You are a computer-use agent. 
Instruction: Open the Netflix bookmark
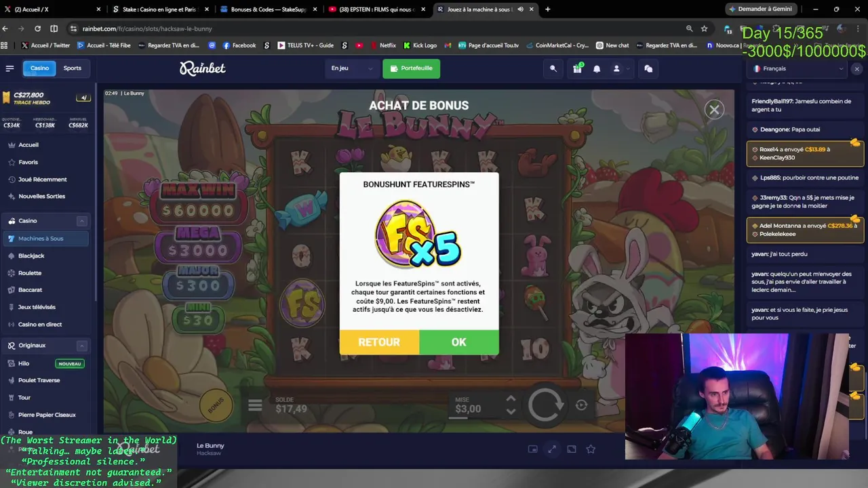click(x=383, y=45)
